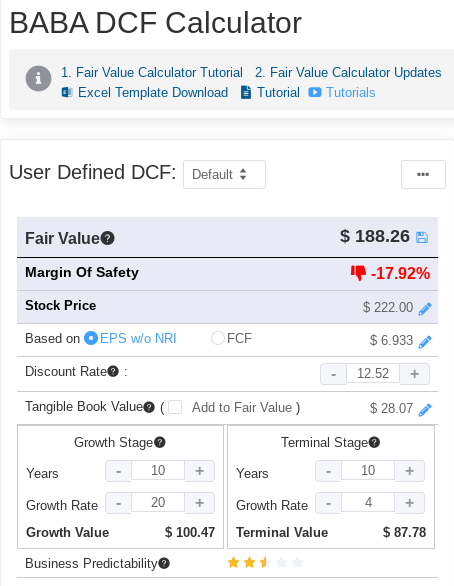Screen dimensions: 454x586
Task: Increase Discount Rate with plus button
Action: 414,374
